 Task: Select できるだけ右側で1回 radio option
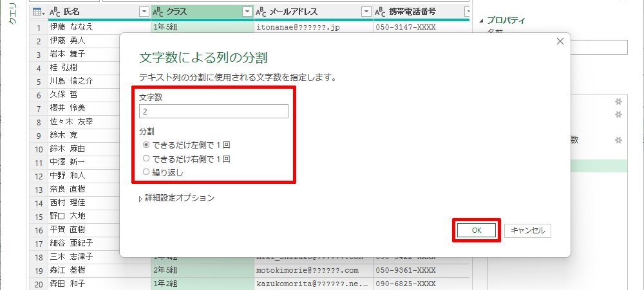coord(146,158)
